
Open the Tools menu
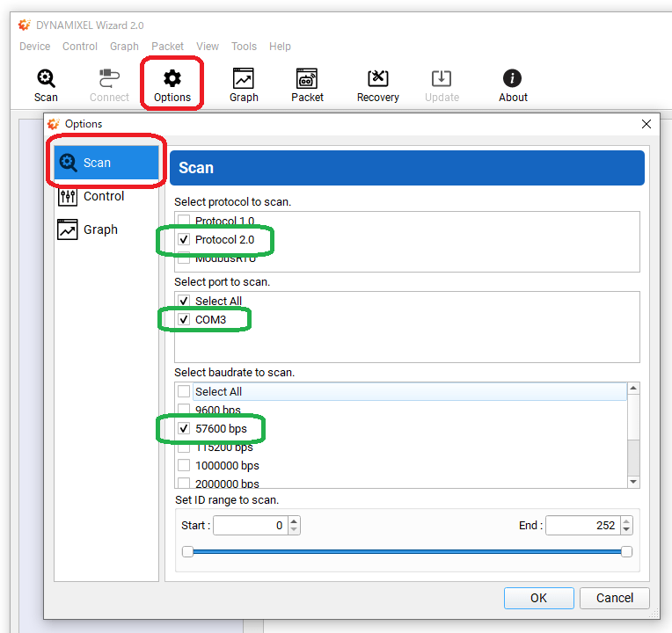pos(244,47)
